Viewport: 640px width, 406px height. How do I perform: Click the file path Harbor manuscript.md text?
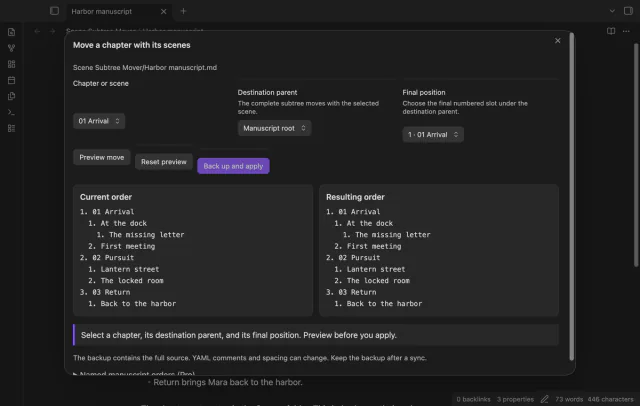point(145,67)
